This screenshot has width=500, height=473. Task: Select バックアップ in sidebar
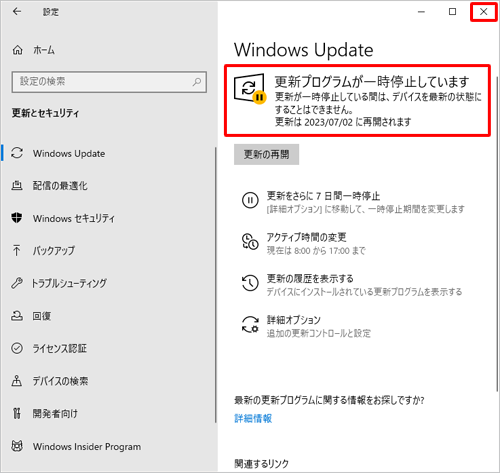(x=54, y=251)
